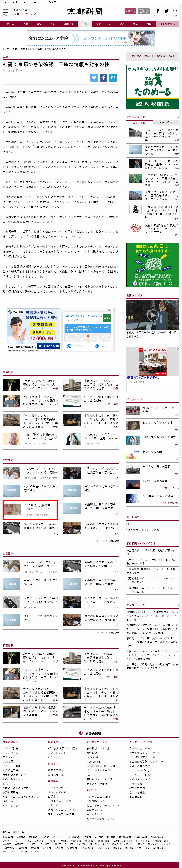Image resolution: width=182 pixels, height=868 pixels.
Task: Expand the 人気ランキング arrow
Action: 178,117
